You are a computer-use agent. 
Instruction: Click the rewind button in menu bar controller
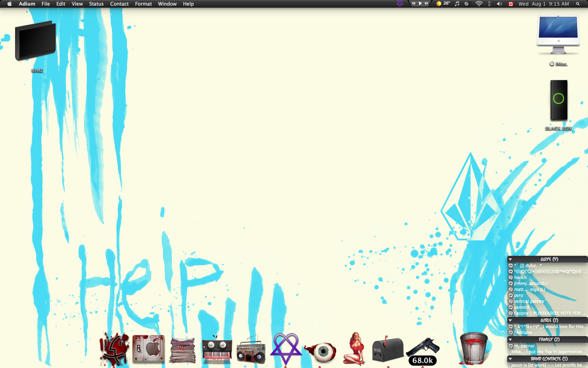click(x=413, y=3)
